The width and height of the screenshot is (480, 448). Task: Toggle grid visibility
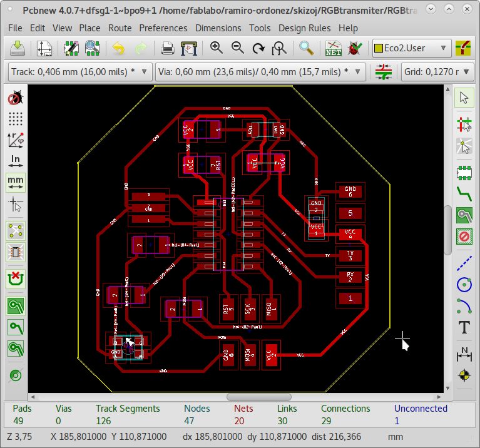[15, 119]
